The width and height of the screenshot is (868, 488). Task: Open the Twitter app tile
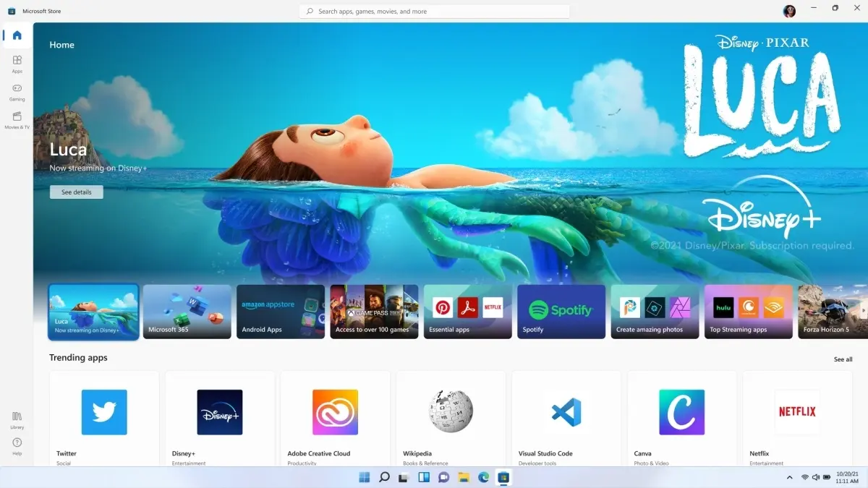click(x=104, y=419)
